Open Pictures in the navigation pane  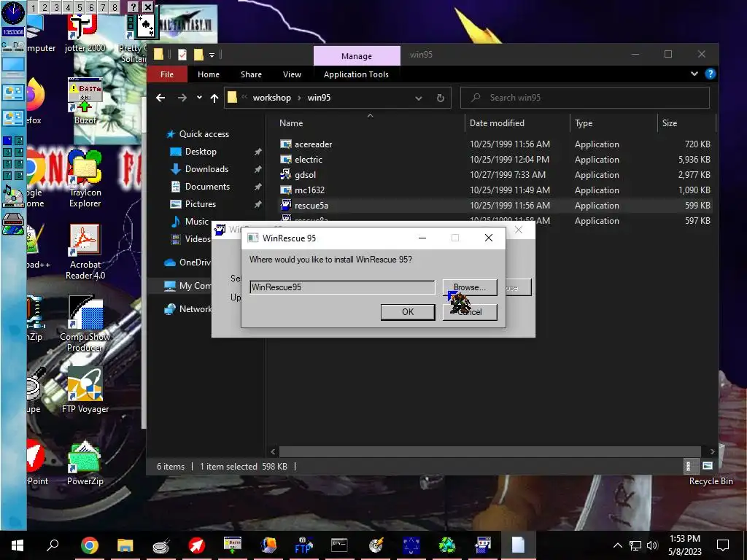tap(200, 204)
